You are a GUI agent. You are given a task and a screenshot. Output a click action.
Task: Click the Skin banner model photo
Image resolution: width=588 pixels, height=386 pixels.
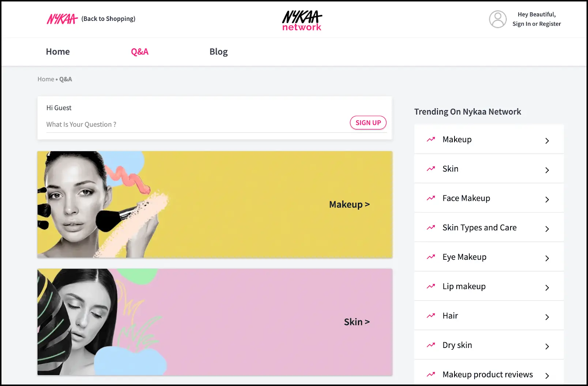[102, 322]
